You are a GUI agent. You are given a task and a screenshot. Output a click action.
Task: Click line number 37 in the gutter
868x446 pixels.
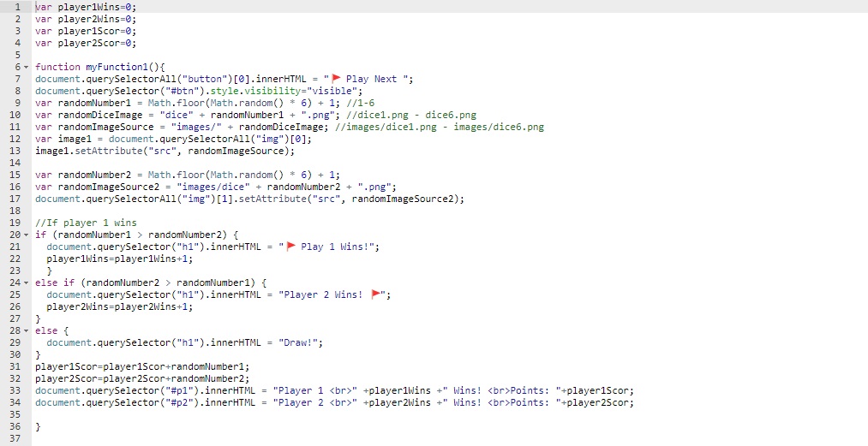15,438
